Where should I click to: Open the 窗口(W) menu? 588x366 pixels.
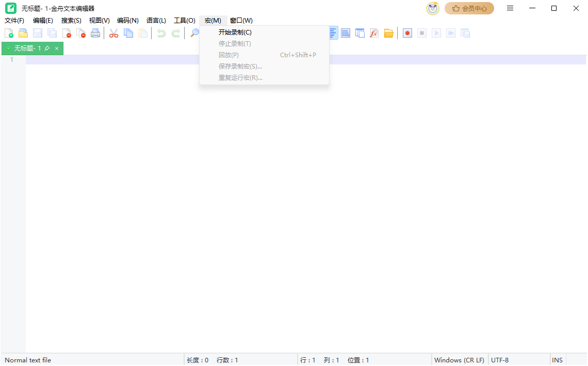click(x=241, y=21)
